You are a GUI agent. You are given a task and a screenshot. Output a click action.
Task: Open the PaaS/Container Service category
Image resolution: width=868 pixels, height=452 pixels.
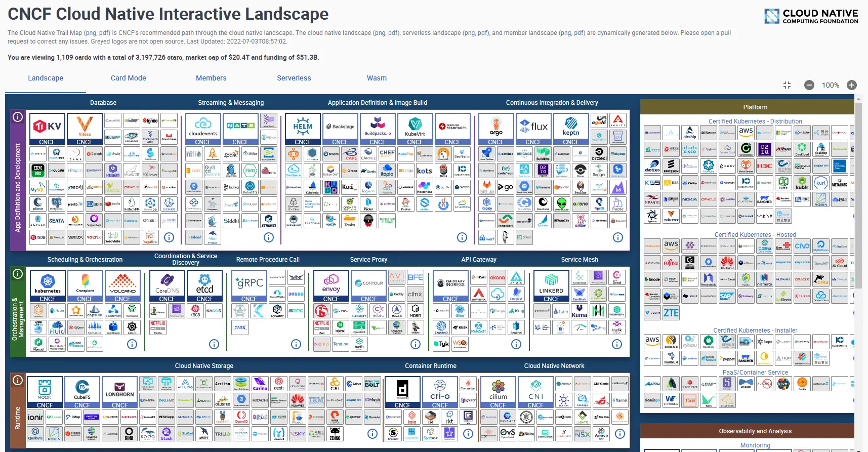755,373
